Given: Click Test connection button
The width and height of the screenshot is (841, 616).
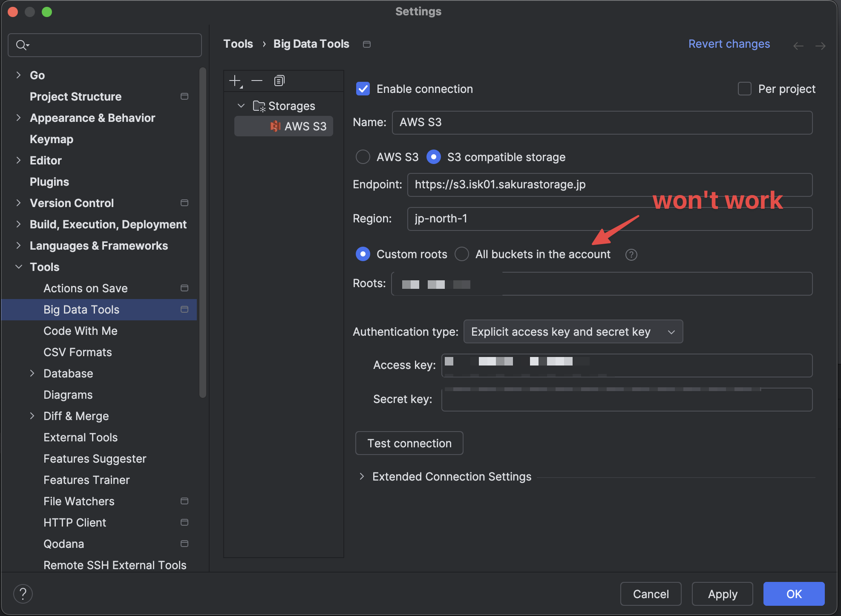Looking at the screenshot, I should (409, 443).
